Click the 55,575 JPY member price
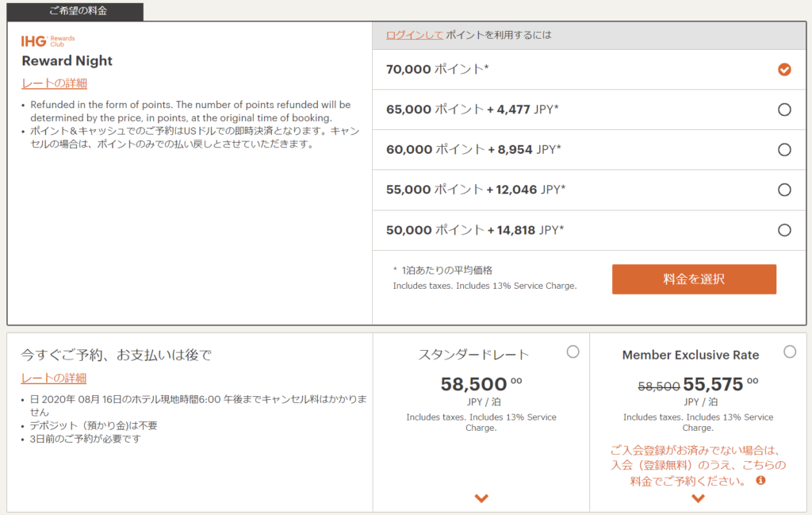 pyautogui.click(x=713, y=385)
